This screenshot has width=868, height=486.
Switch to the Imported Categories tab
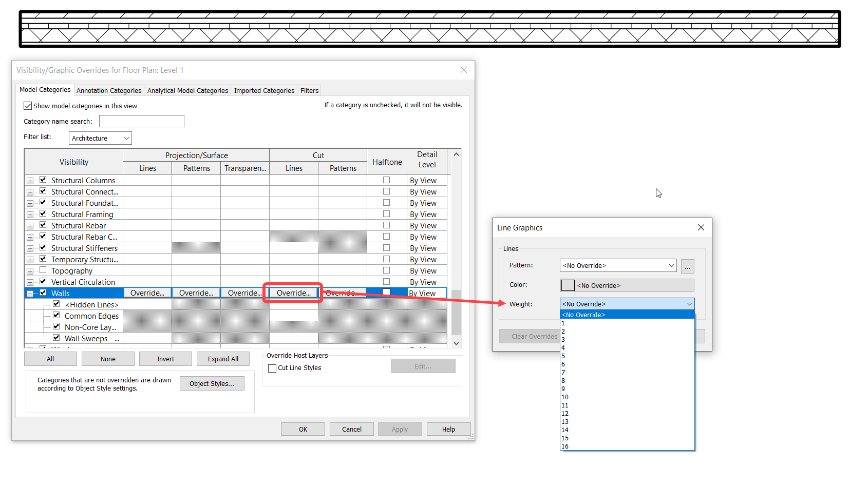(264, 90)
